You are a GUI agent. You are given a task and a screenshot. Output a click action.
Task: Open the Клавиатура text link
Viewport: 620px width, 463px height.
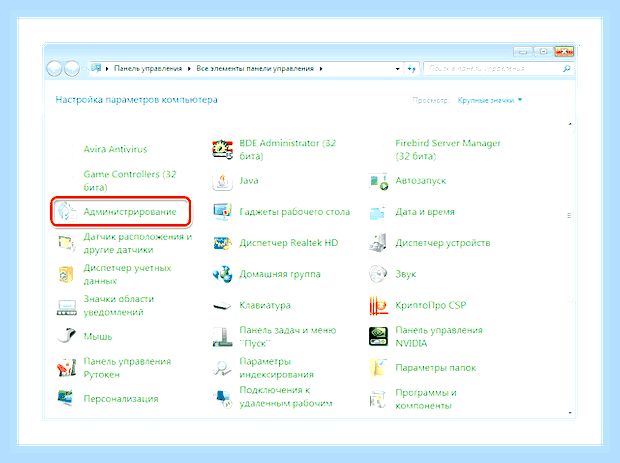click(x=265, y=305)
